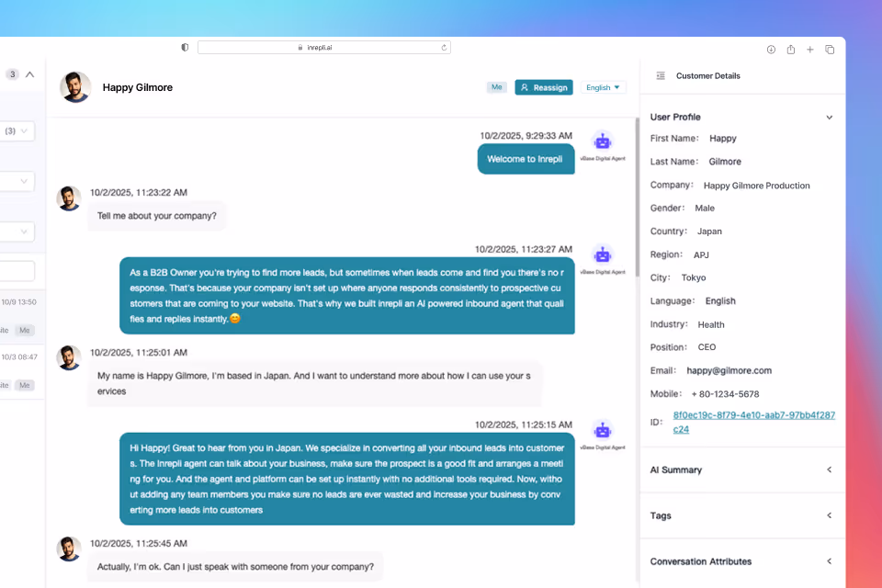Expand the AI Summary section
Viewport: 882px width, 588px height.
coord(828,469)
